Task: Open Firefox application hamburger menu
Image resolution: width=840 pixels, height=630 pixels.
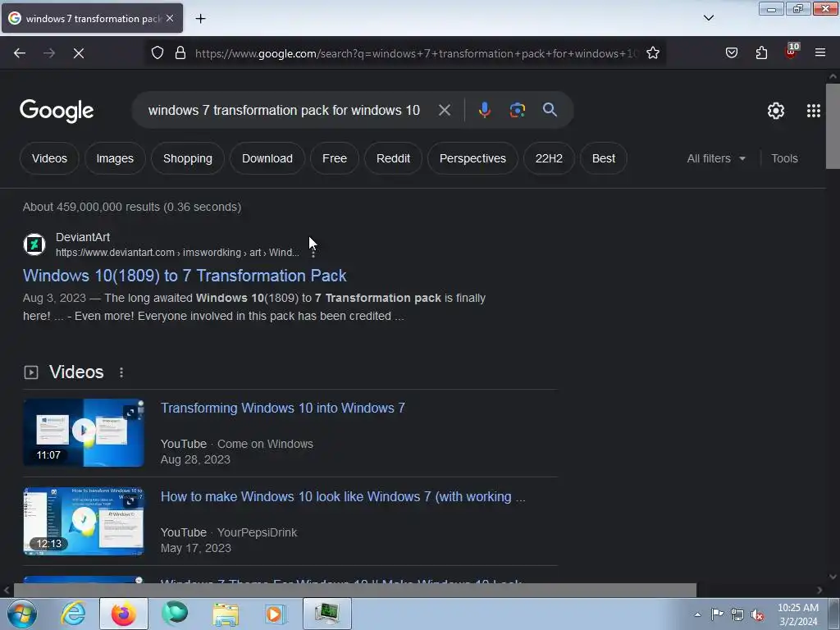Action: (820, 53)
